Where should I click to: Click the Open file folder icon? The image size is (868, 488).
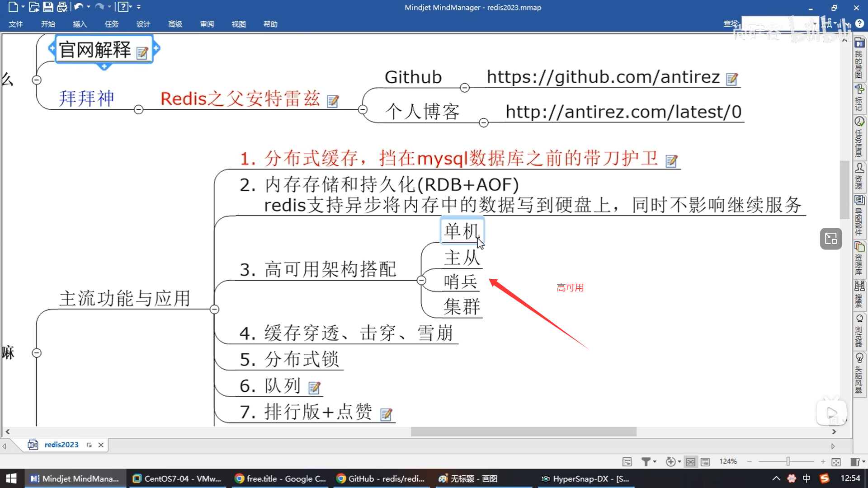pos(33,7)
